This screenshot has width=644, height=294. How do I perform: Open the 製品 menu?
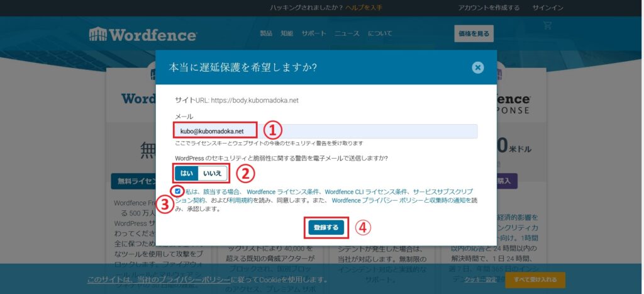tap(266, 34)
